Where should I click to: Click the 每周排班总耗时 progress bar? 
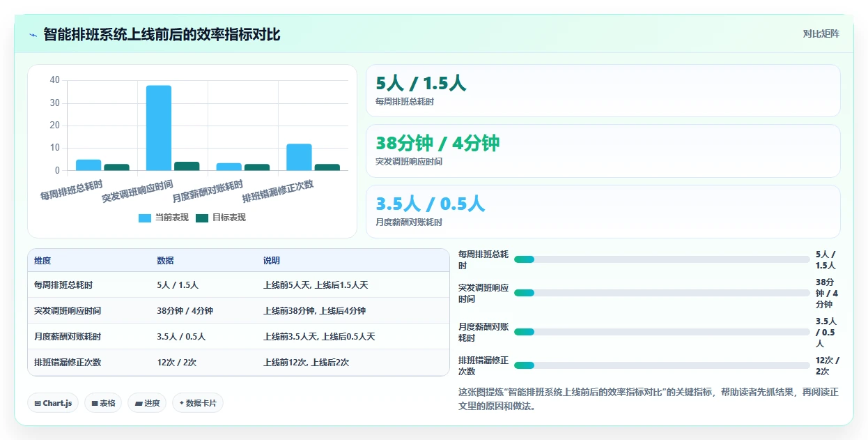coord(662,259)
